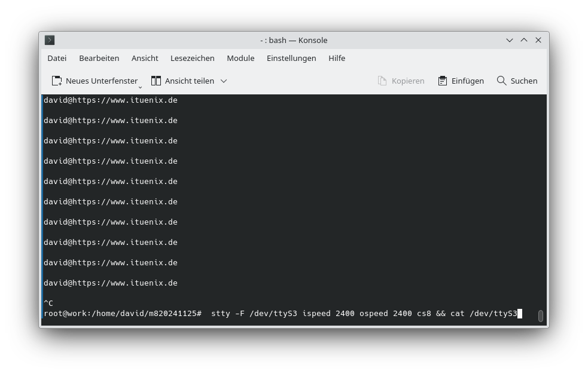The width and height of the screenshot is (588, 374).
Task: Click the Hilfe menu item
Action: pyautogui.click(x=337, y=58)
